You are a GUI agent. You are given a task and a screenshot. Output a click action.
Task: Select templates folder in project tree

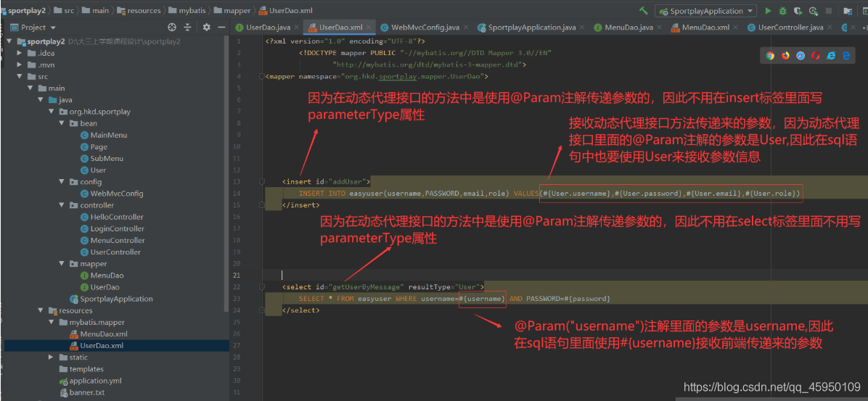(81, 369)
